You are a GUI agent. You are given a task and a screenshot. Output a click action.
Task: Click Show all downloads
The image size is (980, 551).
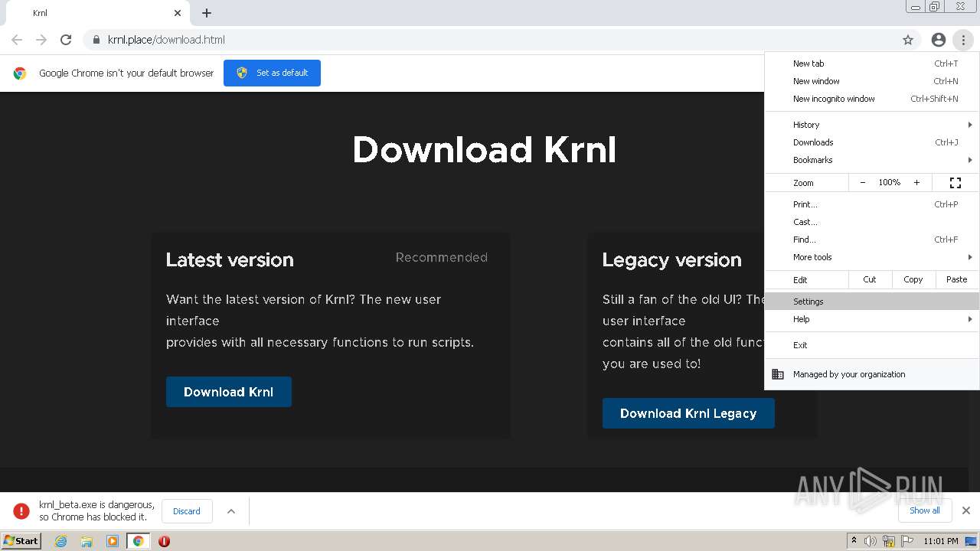[925, 510]
